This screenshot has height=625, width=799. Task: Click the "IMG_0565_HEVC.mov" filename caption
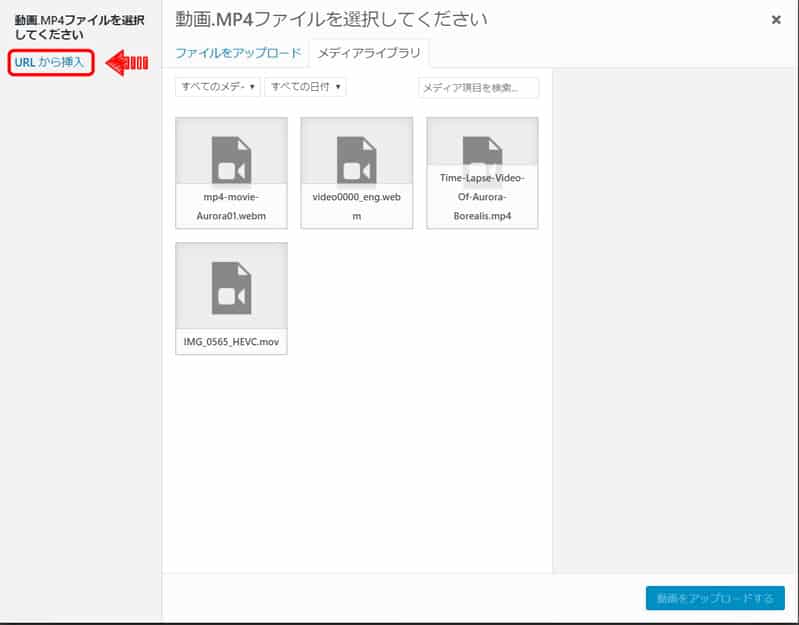[231, 342]
